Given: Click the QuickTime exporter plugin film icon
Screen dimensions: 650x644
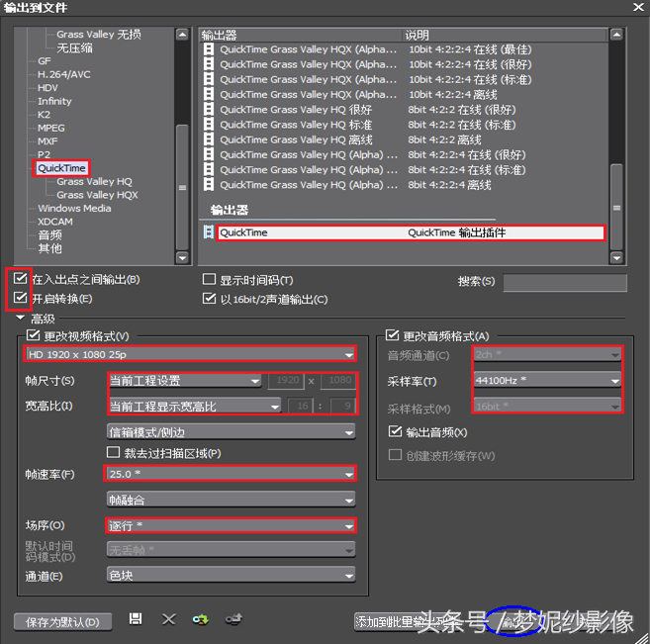Looking at the screenshot, I should click(x=209, y=232).
